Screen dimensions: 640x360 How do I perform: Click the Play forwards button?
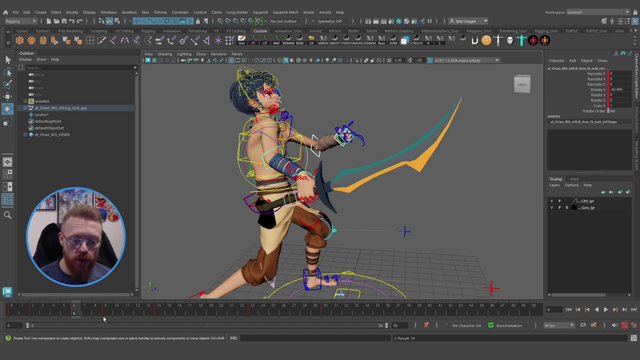[606, 310]
